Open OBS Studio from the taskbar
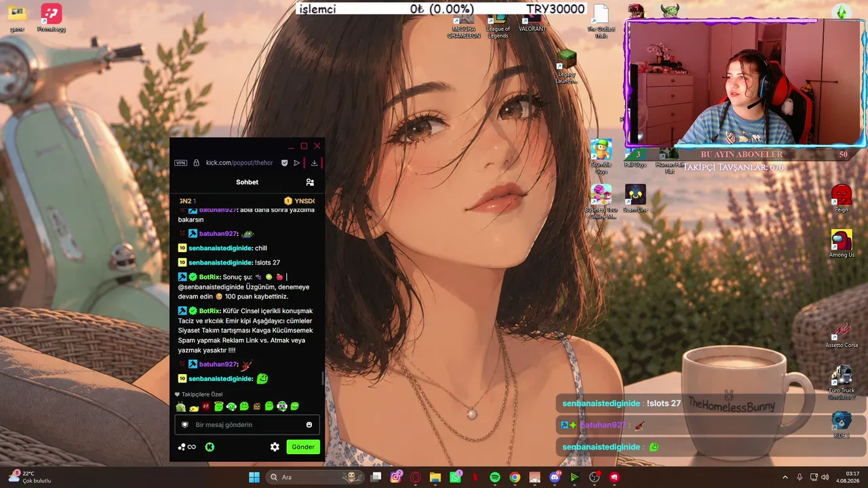This screenshot has height=488, width=868. [595, 477]
